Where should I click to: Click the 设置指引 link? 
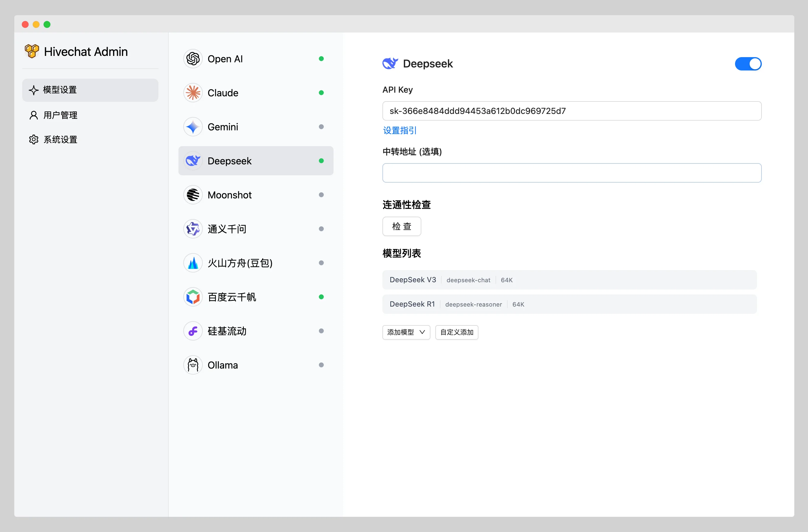(399, 130)
